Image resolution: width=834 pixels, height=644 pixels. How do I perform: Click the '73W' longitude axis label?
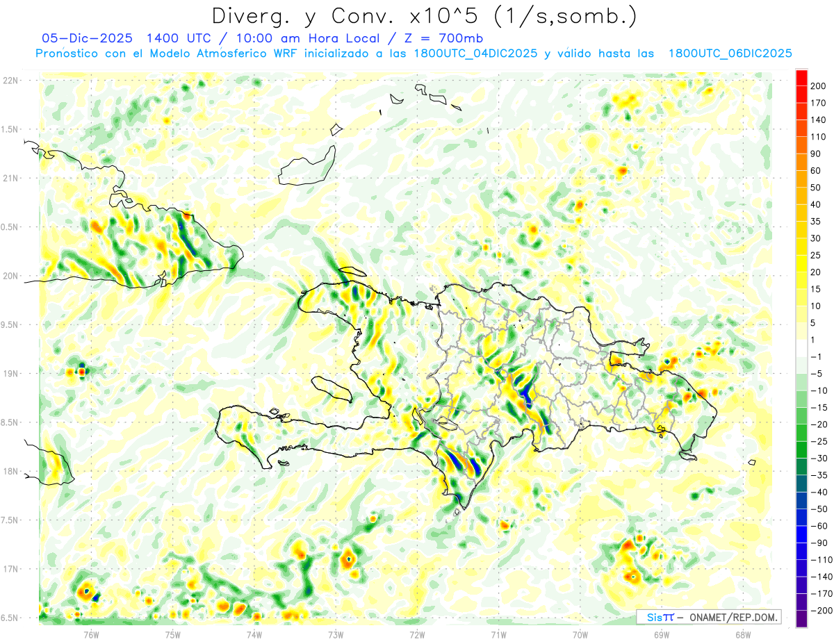click(x=336, y=634)
